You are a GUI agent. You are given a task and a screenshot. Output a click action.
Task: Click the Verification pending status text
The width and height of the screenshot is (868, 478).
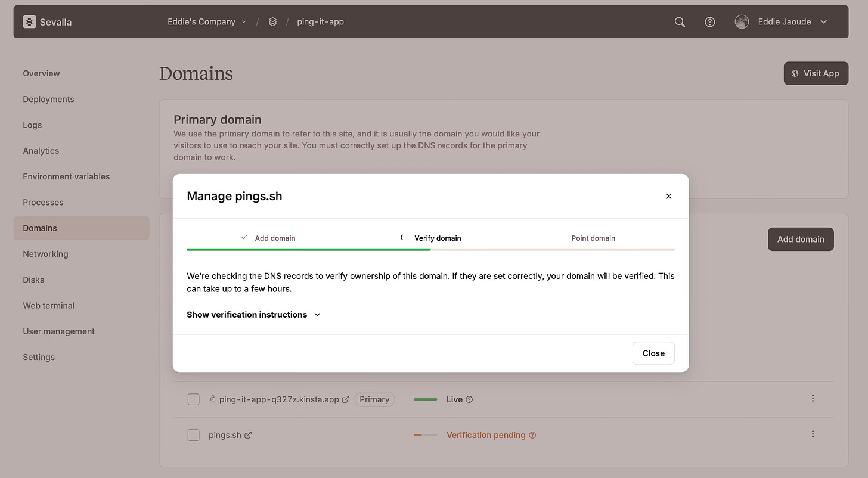pos(486,435)
